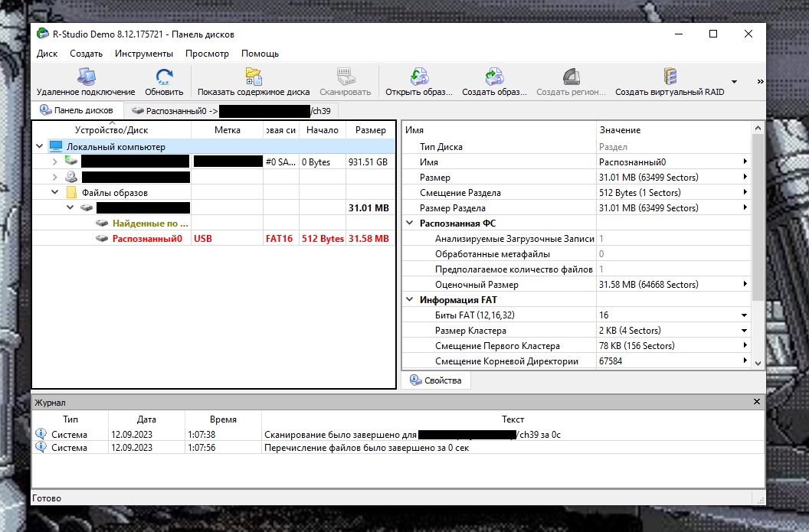This screenshot has width=809, height=532.
Task: Sort by Метка column header
Action: tap(227, 130)
